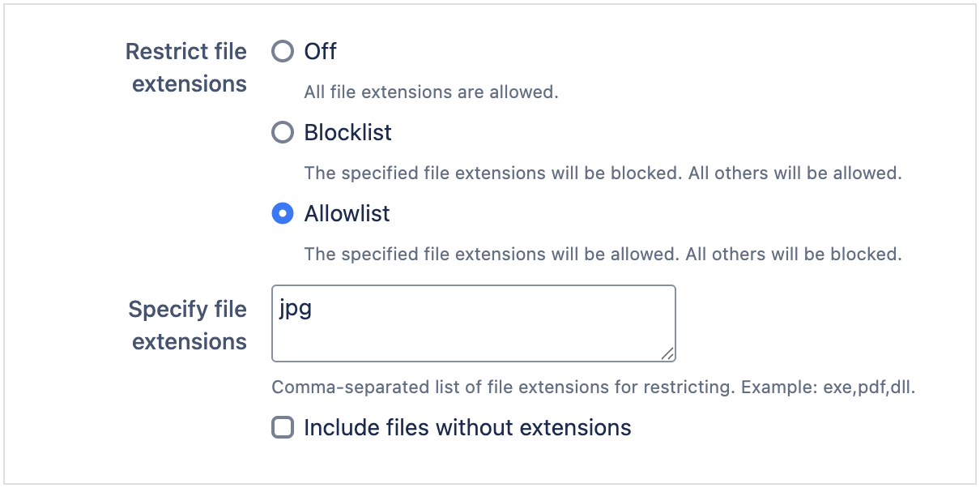Click the currently selected Allowlist radio indicator

pyautogui.click(x=282, y=213)
